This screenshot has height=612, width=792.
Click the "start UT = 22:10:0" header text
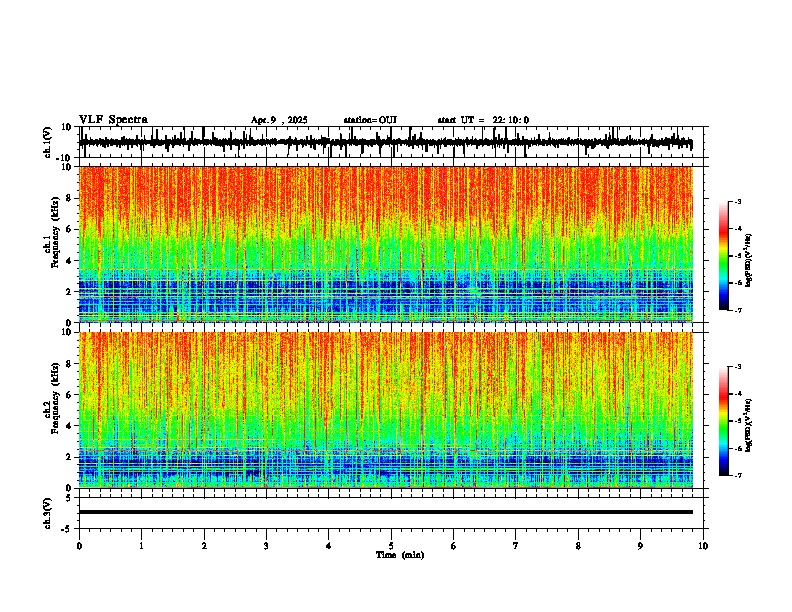(x=483, y=120)
